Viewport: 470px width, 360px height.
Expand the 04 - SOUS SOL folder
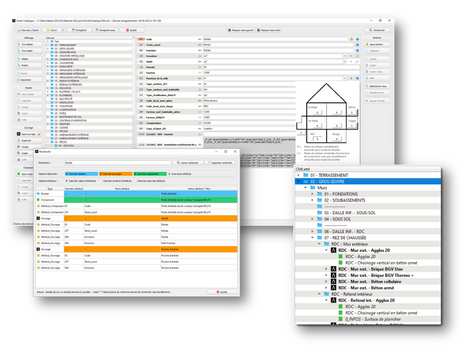pyautogui.click(x=312, y=219)
